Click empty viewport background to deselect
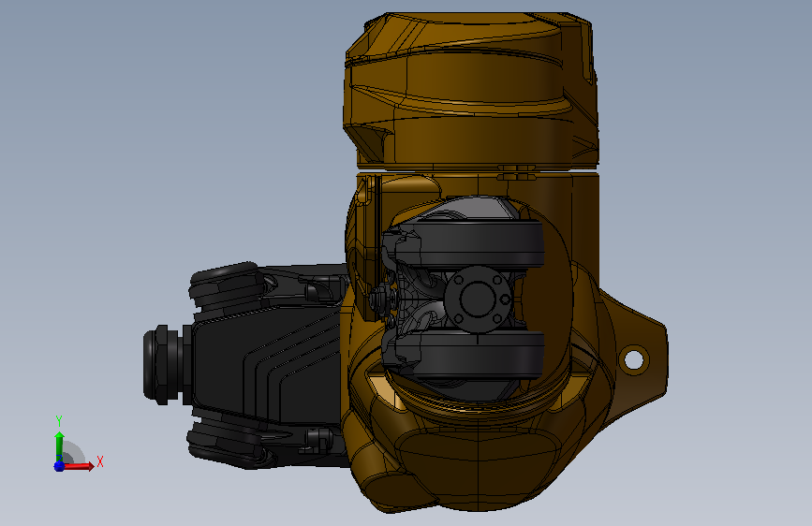812x526 pixels. pos(155,129)
